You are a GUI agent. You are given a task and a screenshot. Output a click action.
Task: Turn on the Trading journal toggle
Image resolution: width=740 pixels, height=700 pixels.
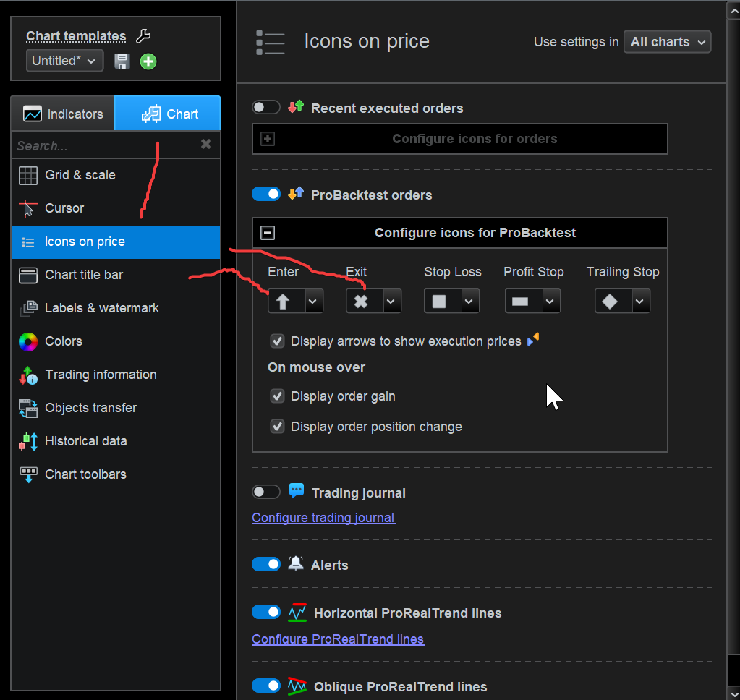266,492
